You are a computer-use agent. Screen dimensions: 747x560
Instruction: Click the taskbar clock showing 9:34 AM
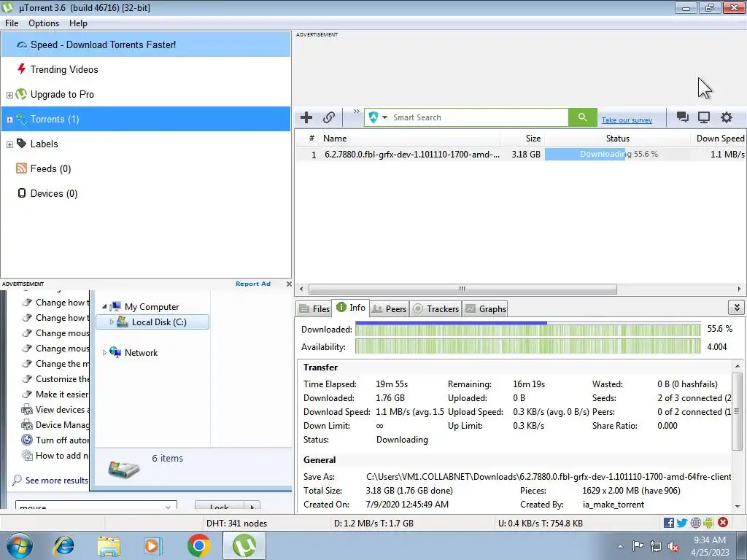pos(710,546)
